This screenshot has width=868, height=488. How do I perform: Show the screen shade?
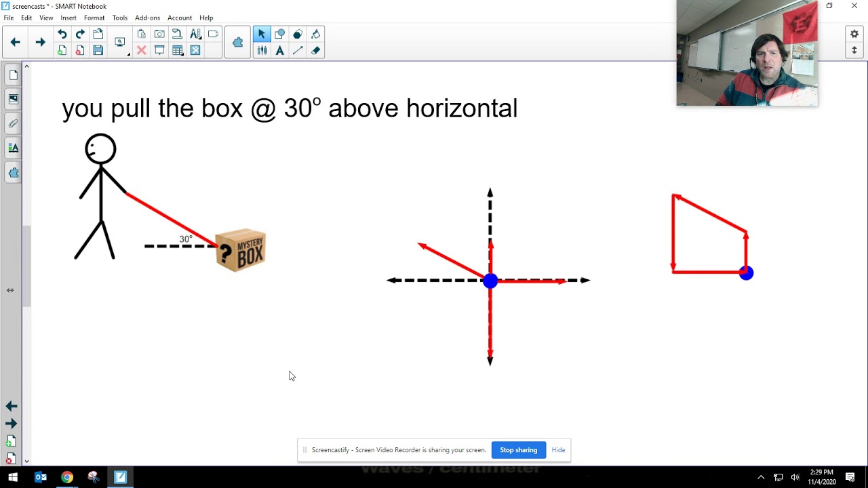159,50
